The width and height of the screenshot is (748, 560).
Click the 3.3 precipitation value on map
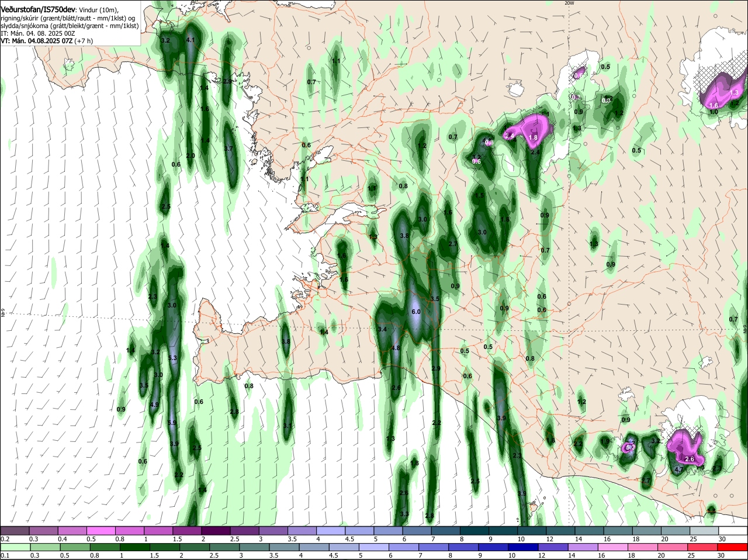404,514
